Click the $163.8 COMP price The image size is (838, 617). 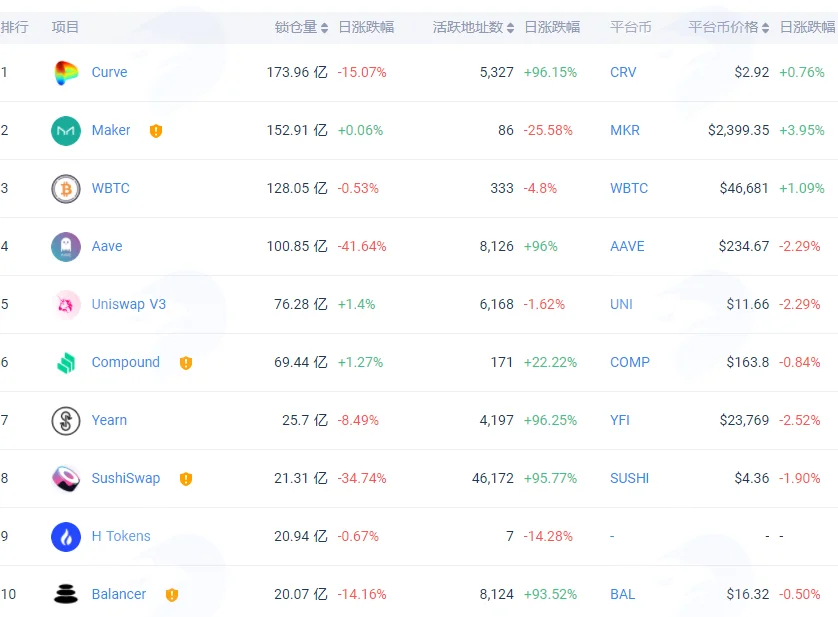coord(748,362)
